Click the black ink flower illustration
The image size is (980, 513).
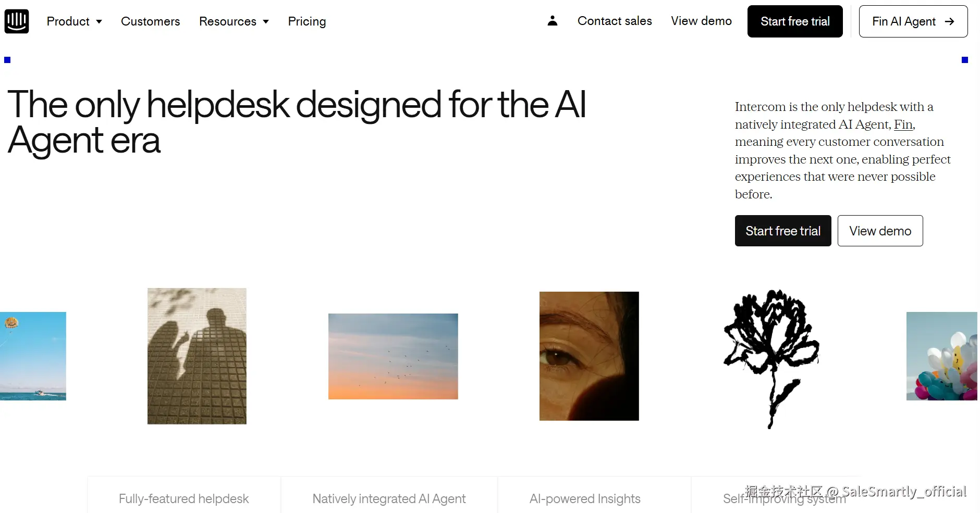tap(771, 358)
